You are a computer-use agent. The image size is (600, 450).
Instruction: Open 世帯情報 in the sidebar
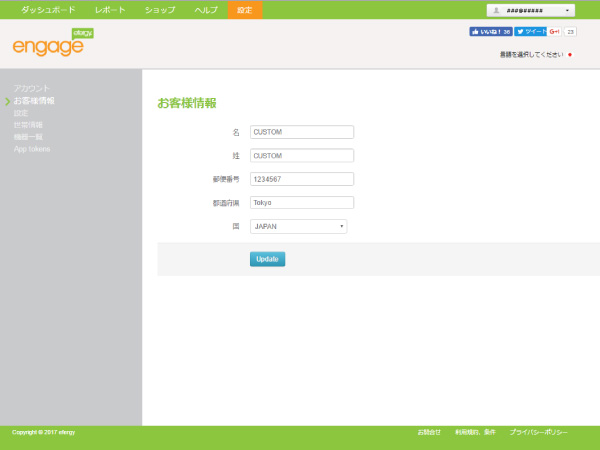(x=28, y=125)
